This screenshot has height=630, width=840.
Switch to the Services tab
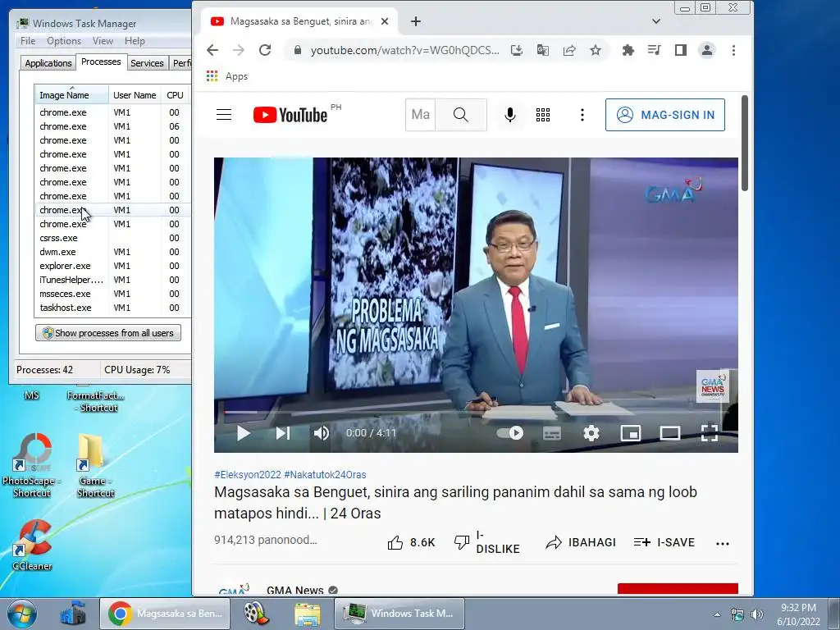click(147, 63)
